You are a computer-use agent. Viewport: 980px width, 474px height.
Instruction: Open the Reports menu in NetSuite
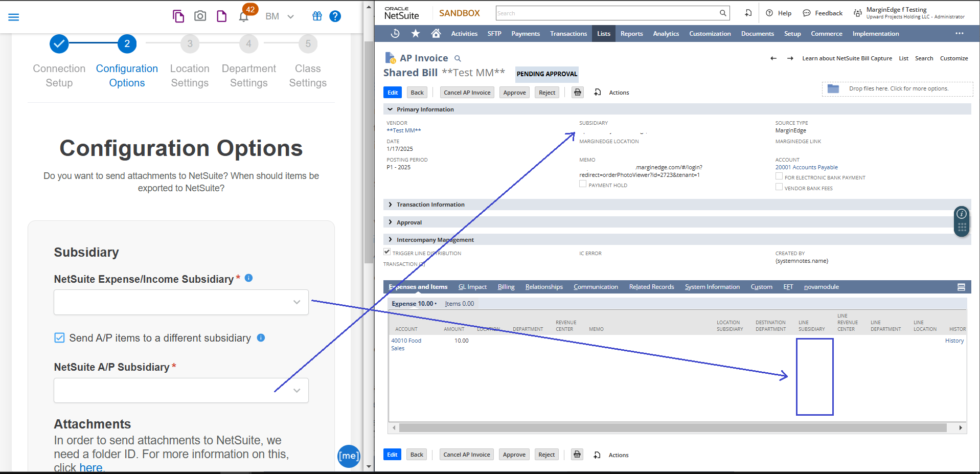pos(631,34)
